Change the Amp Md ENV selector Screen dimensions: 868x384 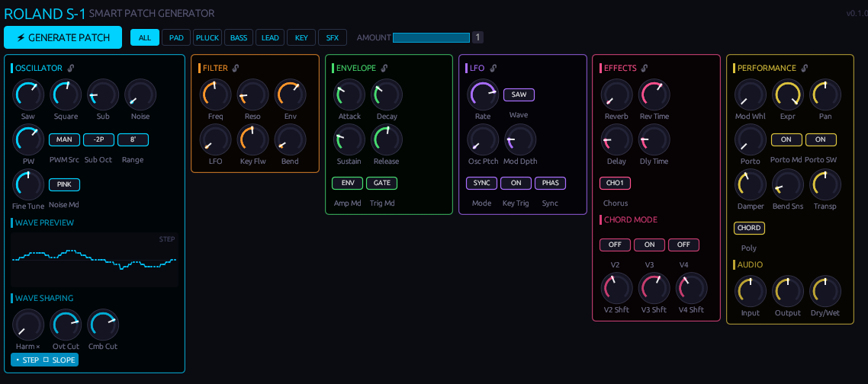(347, 183)
